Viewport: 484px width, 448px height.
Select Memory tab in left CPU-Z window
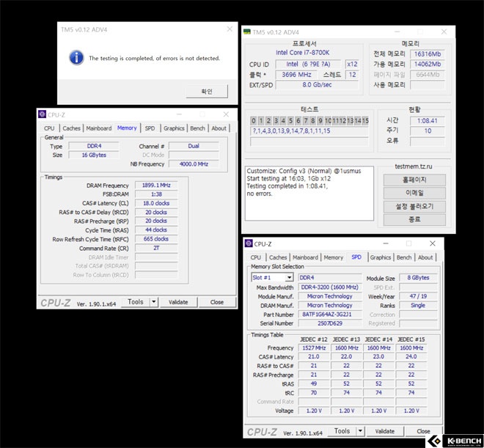(127, 128)
